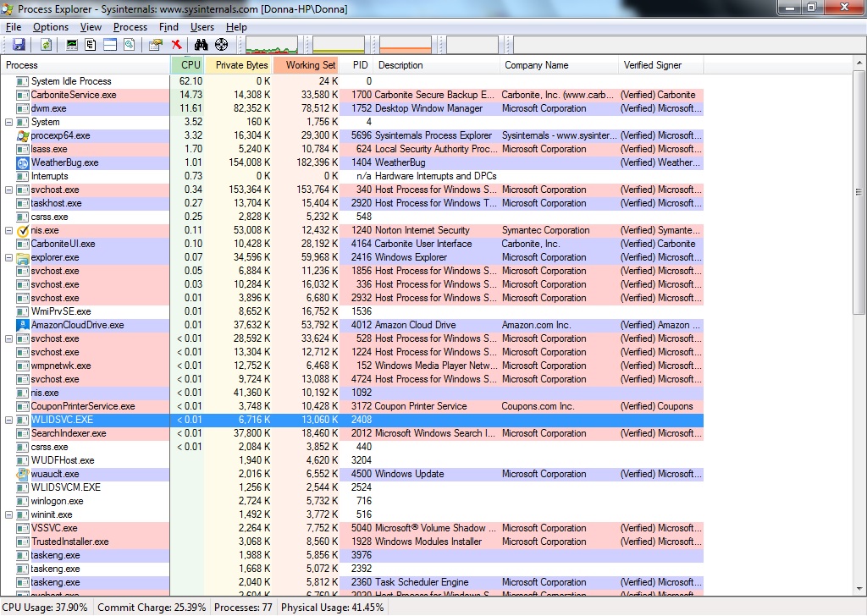
Task: Collapse the svchost.exe PID 340 tree node
Action: click(8, 190)
